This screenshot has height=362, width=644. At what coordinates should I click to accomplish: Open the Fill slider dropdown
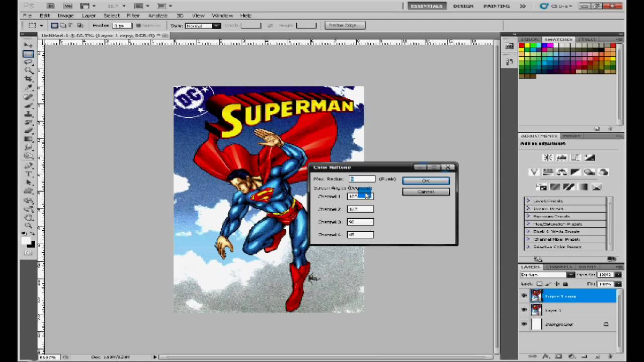618,284
